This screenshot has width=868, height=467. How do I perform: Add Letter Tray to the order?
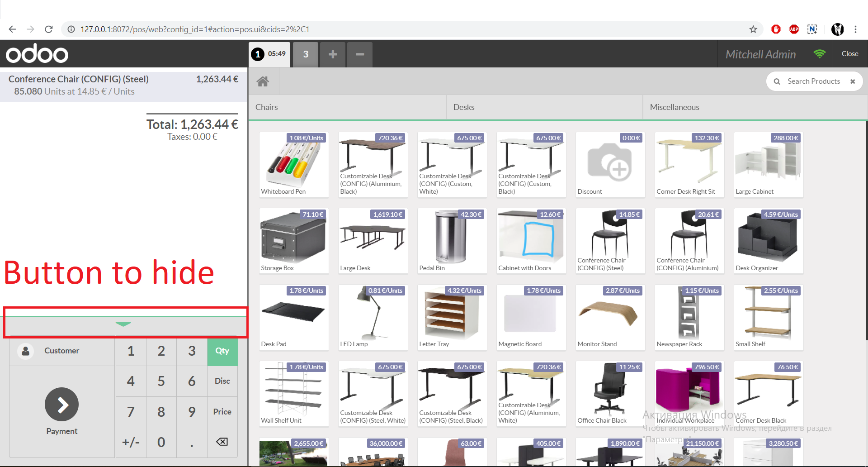452,317
